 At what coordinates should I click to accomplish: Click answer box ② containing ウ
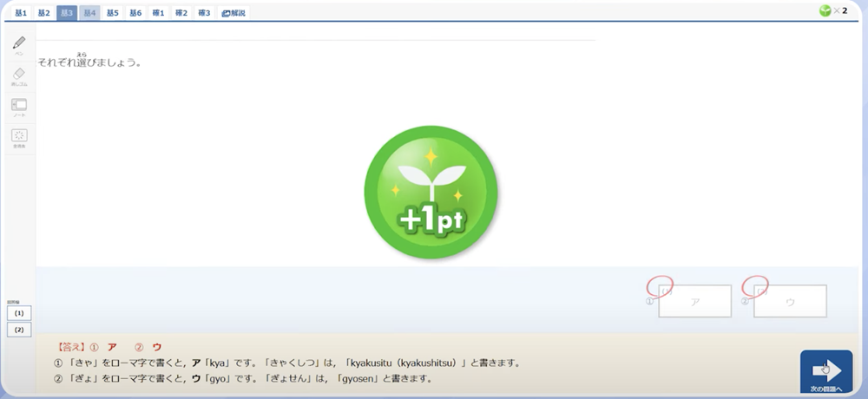pos(790,301)
